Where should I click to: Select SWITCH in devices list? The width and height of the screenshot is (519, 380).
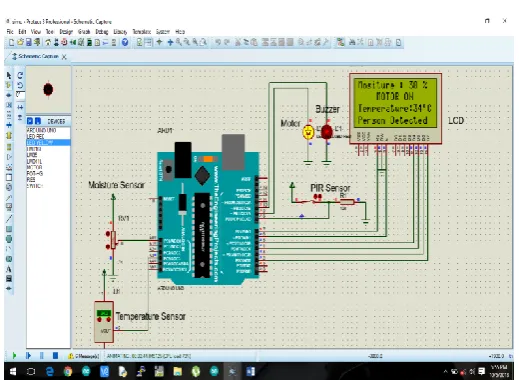pyautogui.click(x=35, y=186)
